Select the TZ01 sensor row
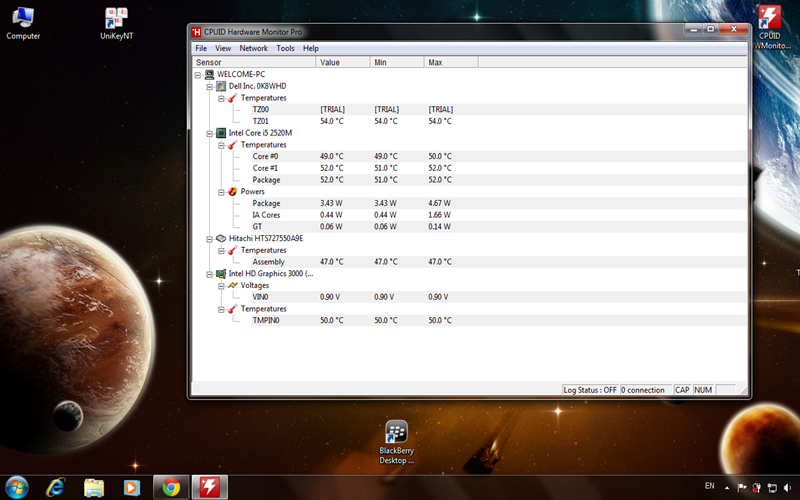Image resolution: width=800 pixels, height=500 pixels. [x=499, y=121]
